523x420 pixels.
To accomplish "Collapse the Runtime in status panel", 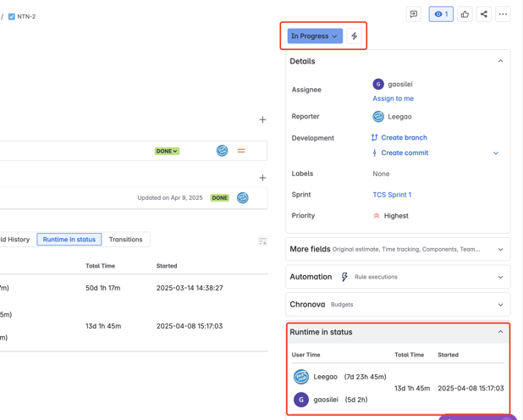I will (500, 332).
